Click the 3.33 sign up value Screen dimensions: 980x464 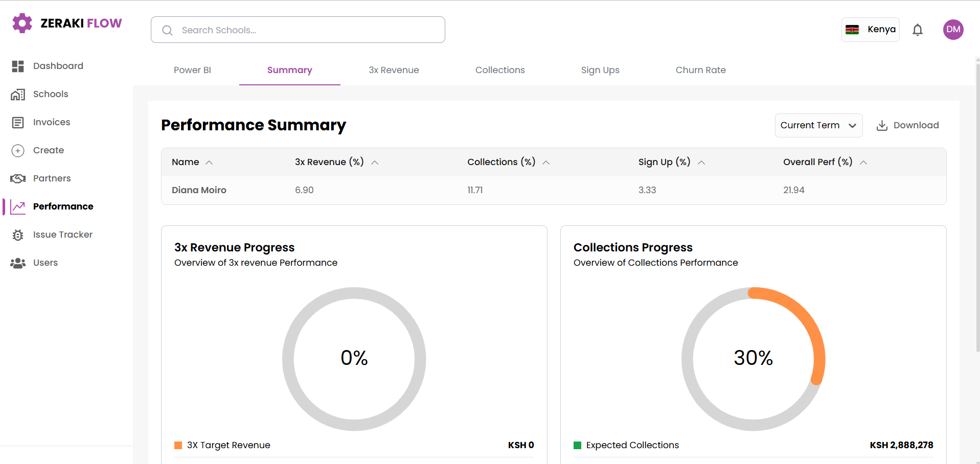point(647,190)
